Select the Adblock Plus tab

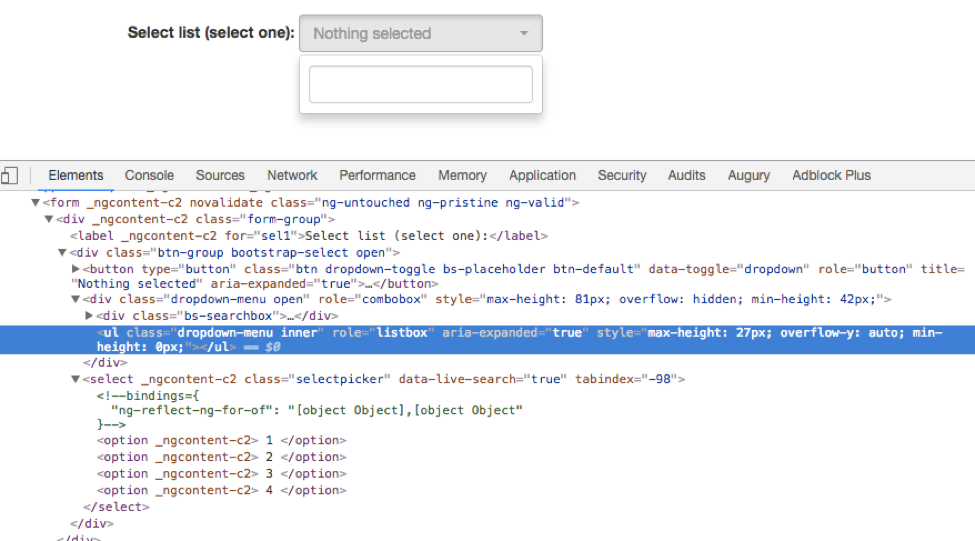(x=831, y=176)
